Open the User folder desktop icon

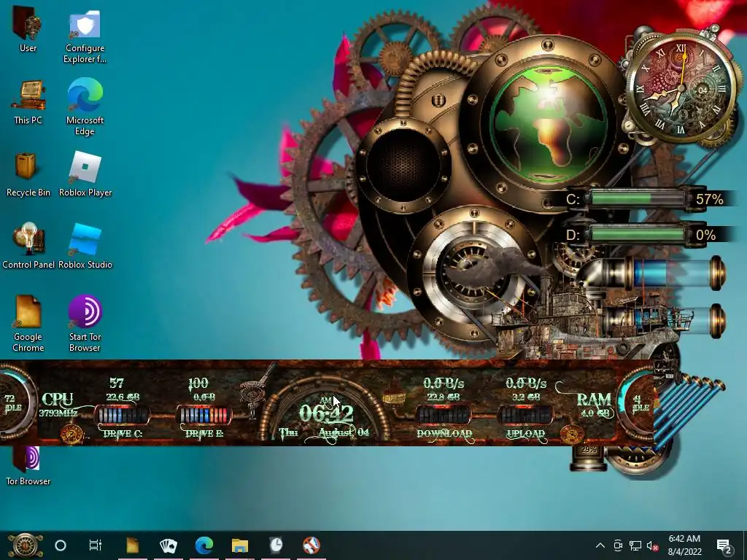click(x=28, y=31)
